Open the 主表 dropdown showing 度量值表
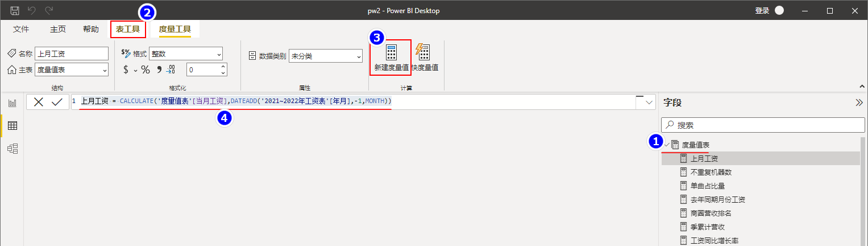868x246 pixels. (72, 69)
